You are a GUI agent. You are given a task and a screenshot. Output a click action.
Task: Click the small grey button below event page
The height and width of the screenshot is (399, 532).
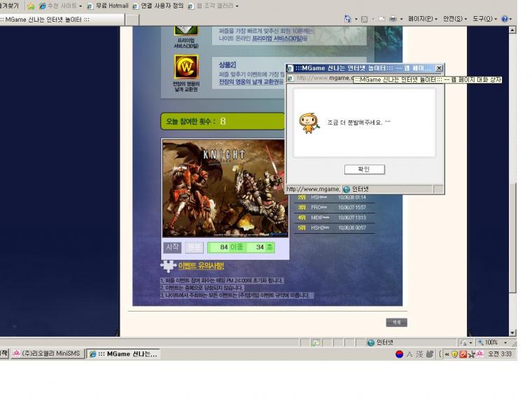coord(397,322)
